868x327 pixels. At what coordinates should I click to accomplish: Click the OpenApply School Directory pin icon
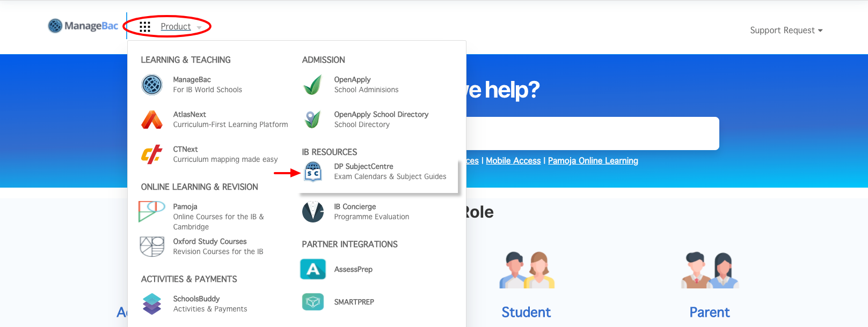point(313,120)
